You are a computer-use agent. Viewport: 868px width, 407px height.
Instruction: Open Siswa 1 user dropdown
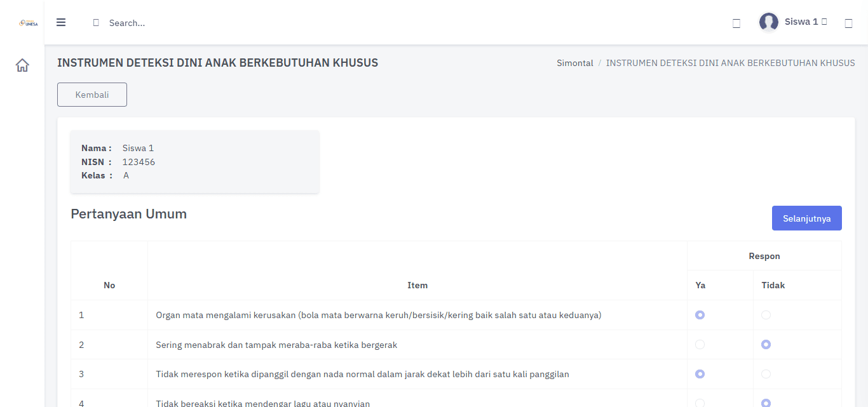(794, 22)
